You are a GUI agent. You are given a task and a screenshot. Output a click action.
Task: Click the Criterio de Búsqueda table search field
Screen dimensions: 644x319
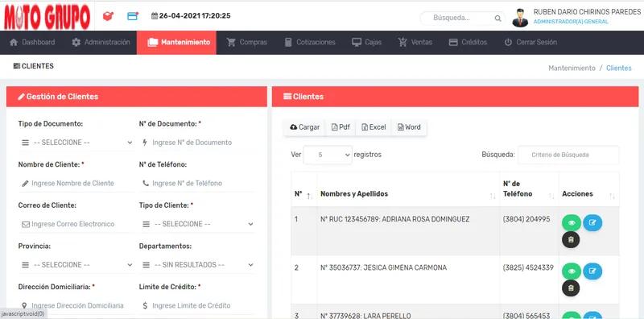click(x=568, y=155)
